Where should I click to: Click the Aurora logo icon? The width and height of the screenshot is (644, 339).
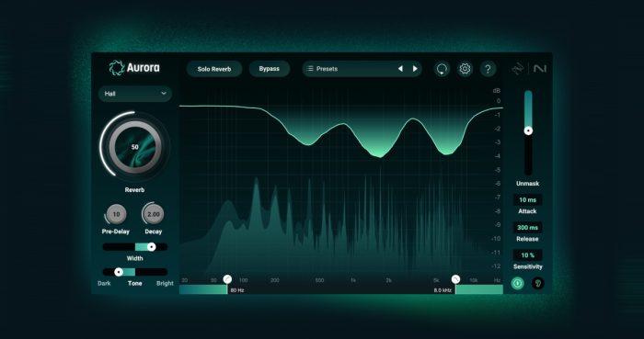(117, 68)
